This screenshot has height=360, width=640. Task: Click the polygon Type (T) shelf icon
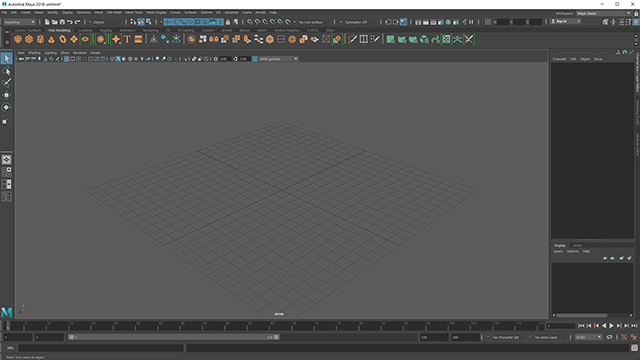(127, 39)
